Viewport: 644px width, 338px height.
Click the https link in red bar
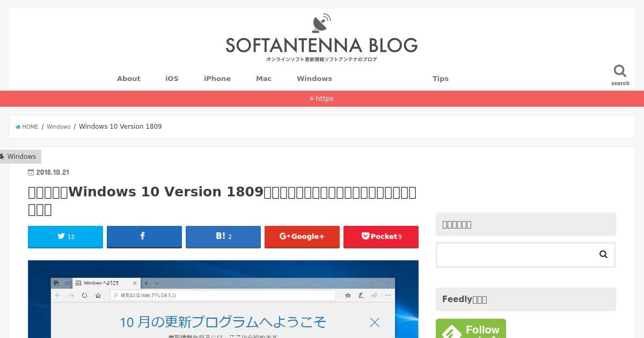[321, 98]
